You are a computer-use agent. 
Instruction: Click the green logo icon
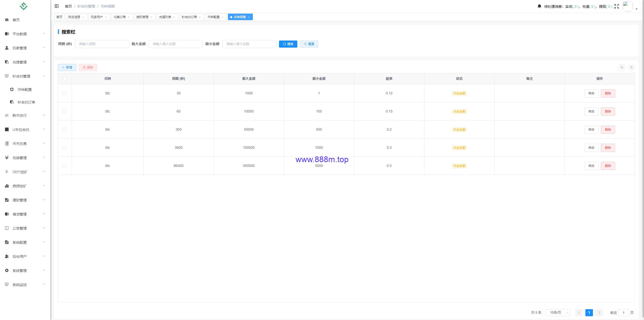(24, 6)
